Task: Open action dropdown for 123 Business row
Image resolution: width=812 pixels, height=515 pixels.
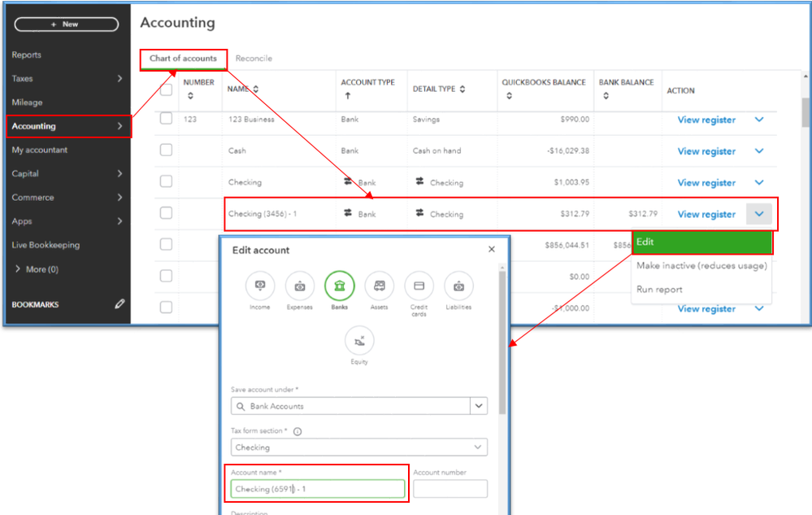Action: (759, 120)
